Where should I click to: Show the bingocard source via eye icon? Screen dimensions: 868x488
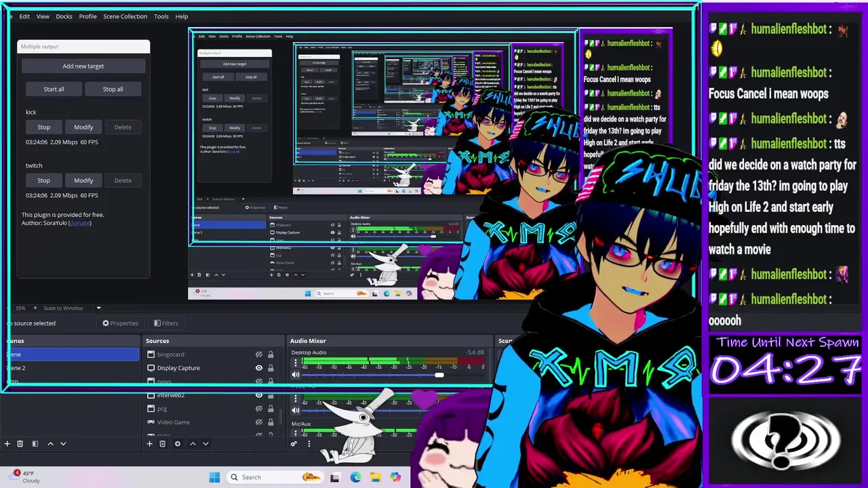tap(258, 354)
